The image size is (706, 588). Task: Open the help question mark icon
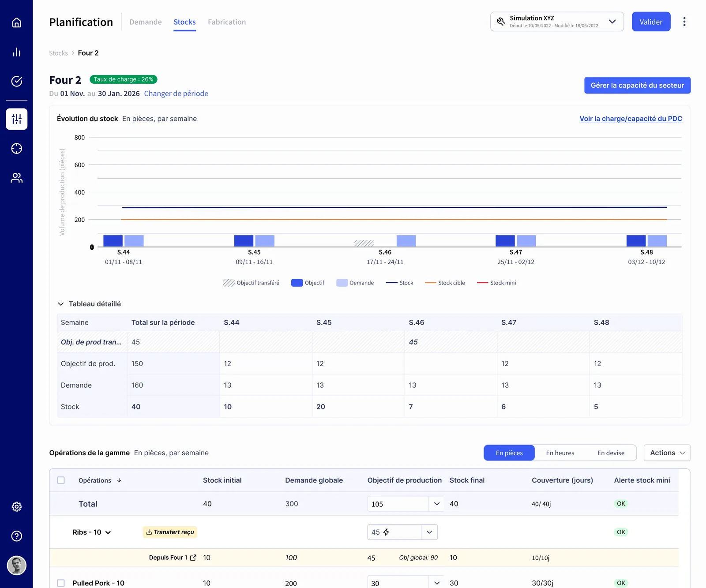16,536
